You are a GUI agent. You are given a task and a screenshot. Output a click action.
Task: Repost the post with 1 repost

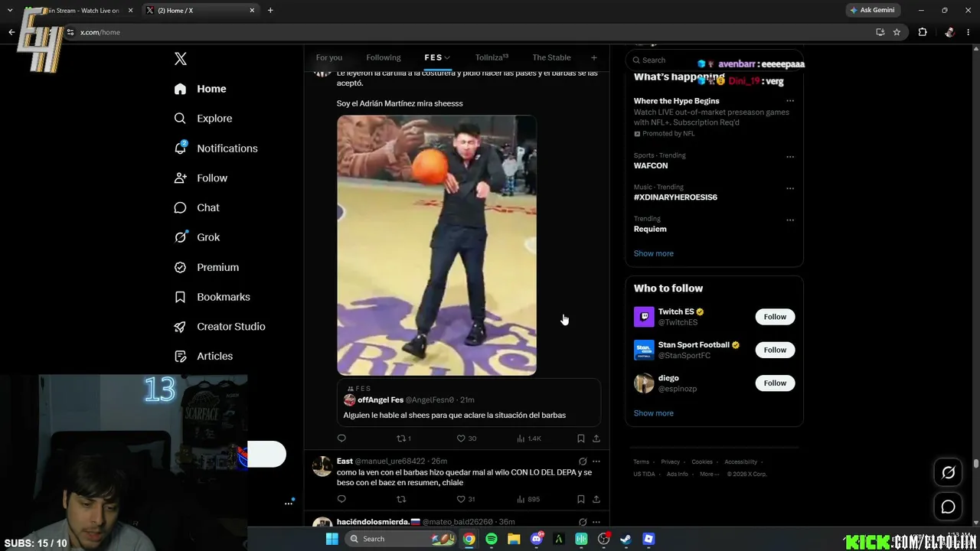point(403,439)
